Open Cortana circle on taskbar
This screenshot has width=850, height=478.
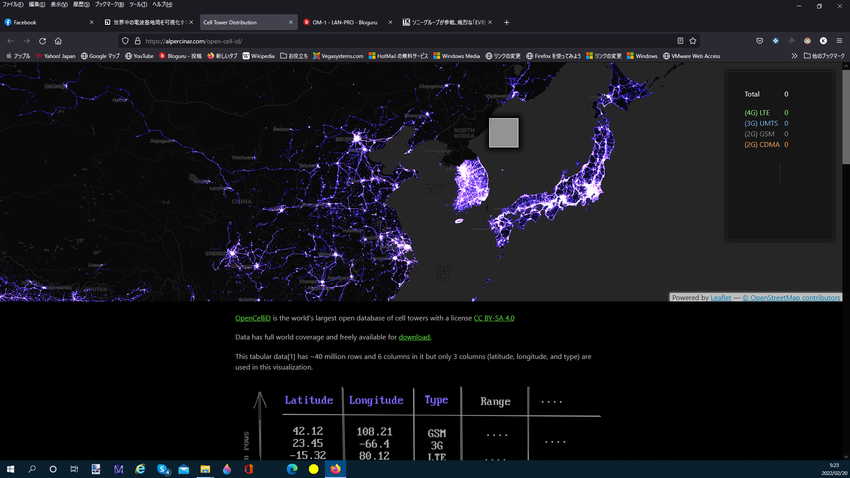pos(53,469)
